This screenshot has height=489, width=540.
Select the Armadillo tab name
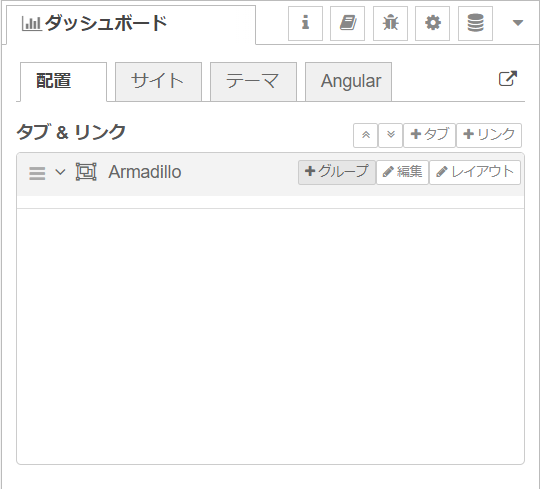tap(145, 172)
